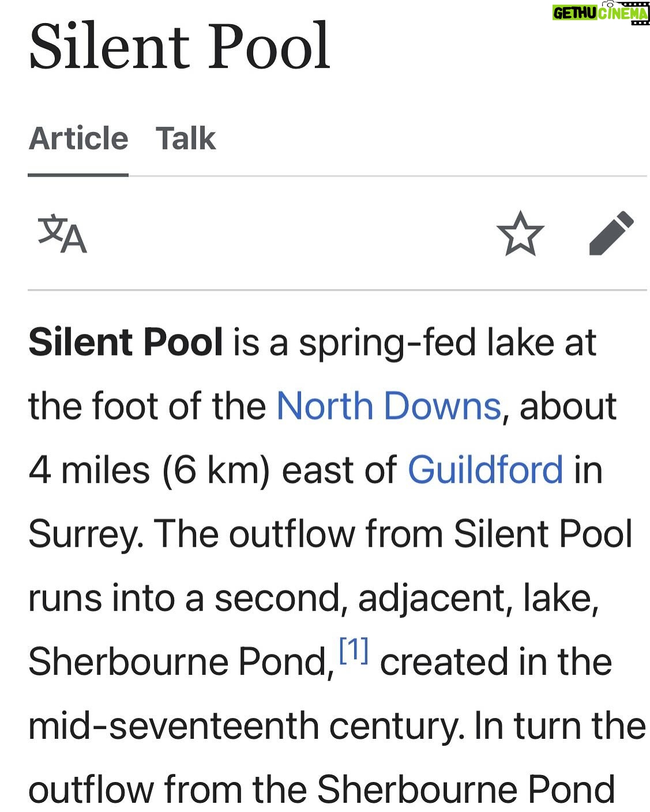The width and height of the screenshot is (650, 812).
Task: Toggle the watchlist star icon
Action: click(x=520, y=233)
